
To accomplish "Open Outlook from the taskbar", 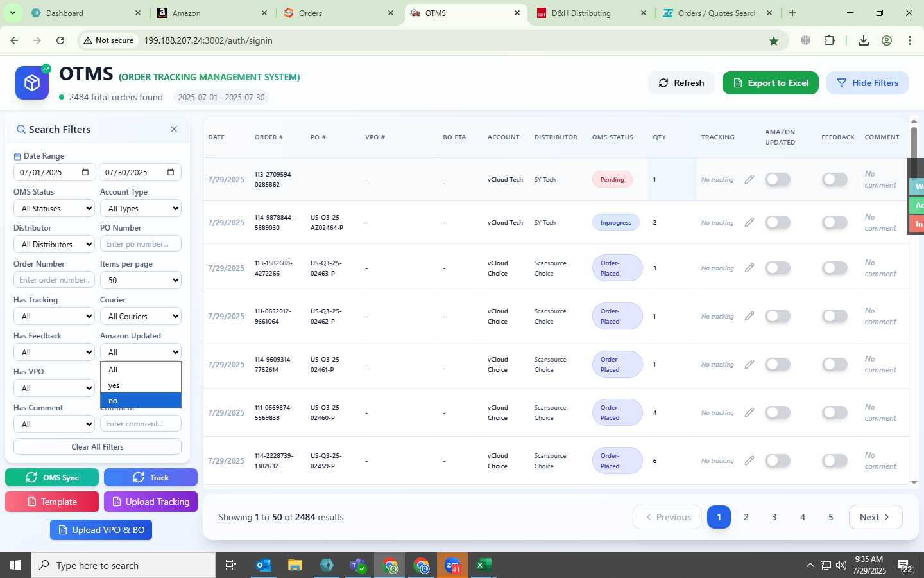I will tap(264, 565).
